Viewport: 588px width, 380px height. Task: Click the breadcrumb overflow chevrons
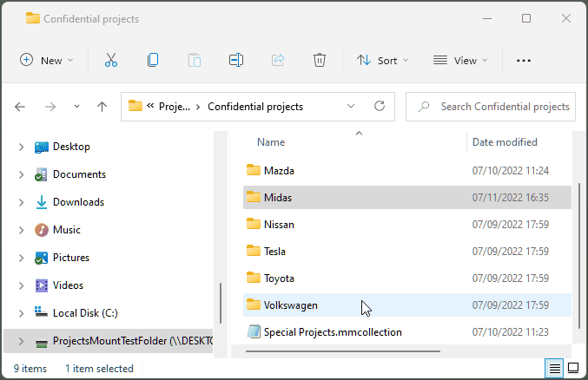click(x=150, y=106)
